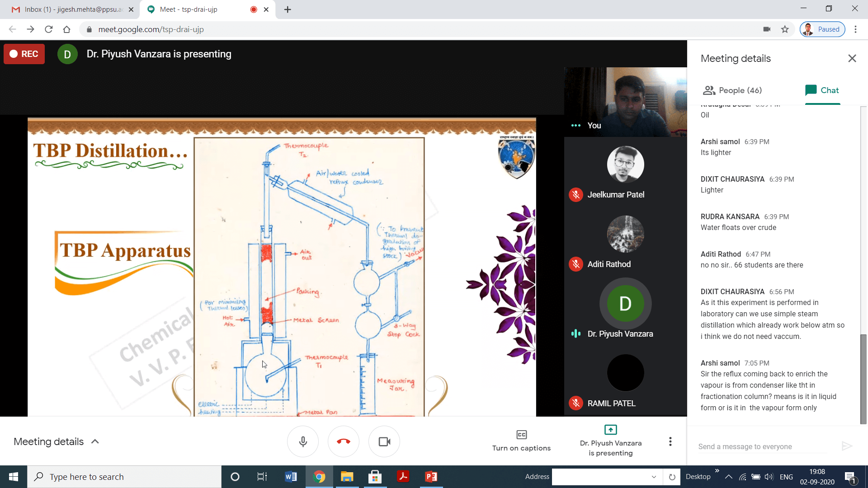Click the Send a message input field

[762, 446]
